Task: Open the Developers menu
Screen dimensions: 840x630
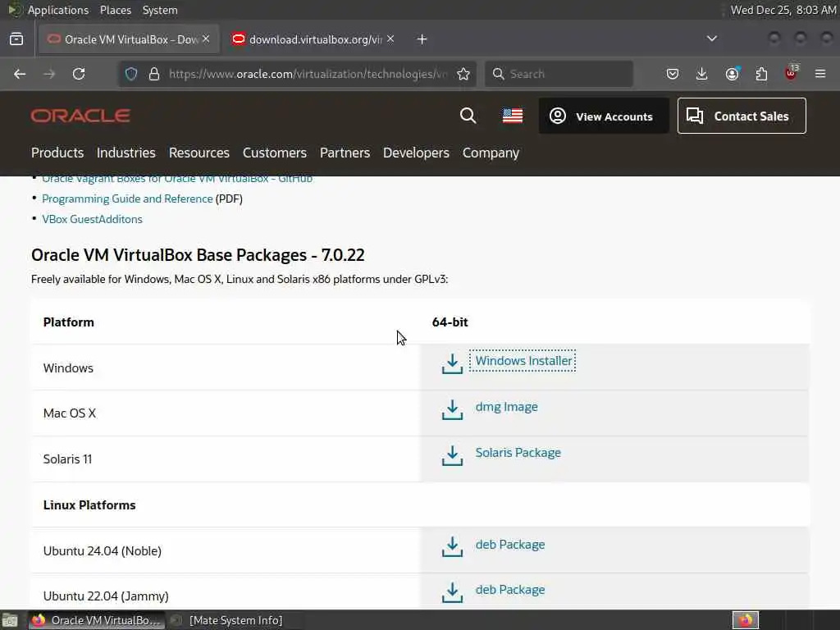Action: [x=416, y=153]
